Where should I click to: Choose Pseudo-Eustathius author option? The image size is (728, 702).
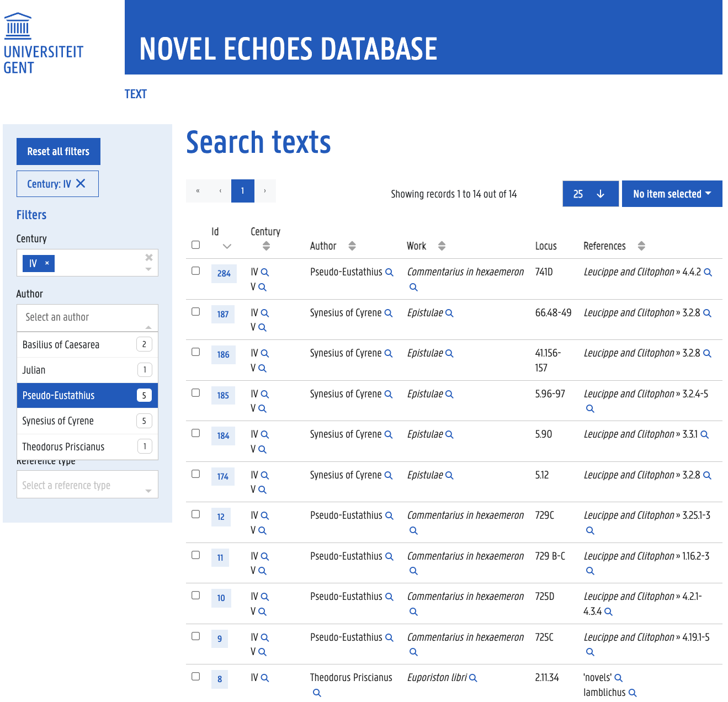[x=87, y=396]
